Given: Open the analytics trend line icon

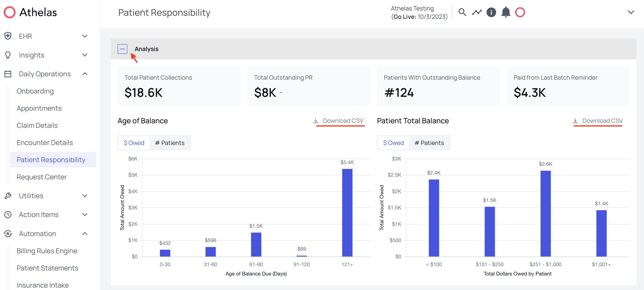Looking at the screenshot, I should click(x=476, y=12).
